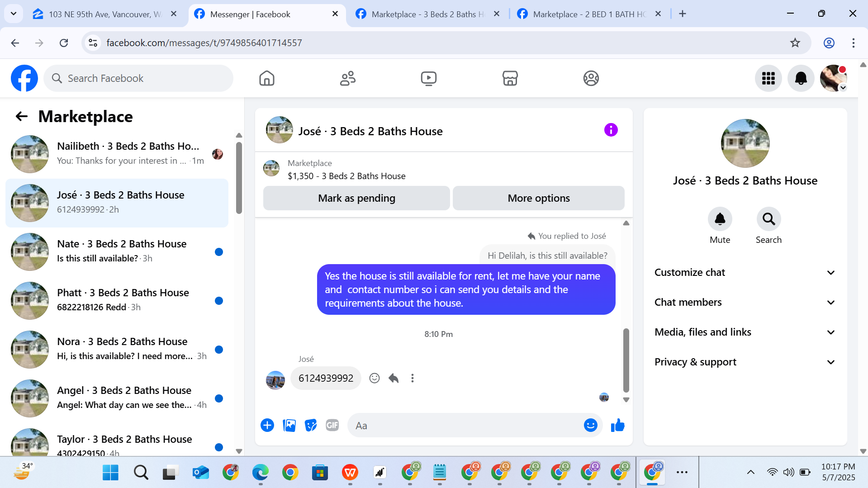Viewport: 868px width, 488px height.
Task: Open the Groups icon in top navigation
Action: [x=591, y=78]
